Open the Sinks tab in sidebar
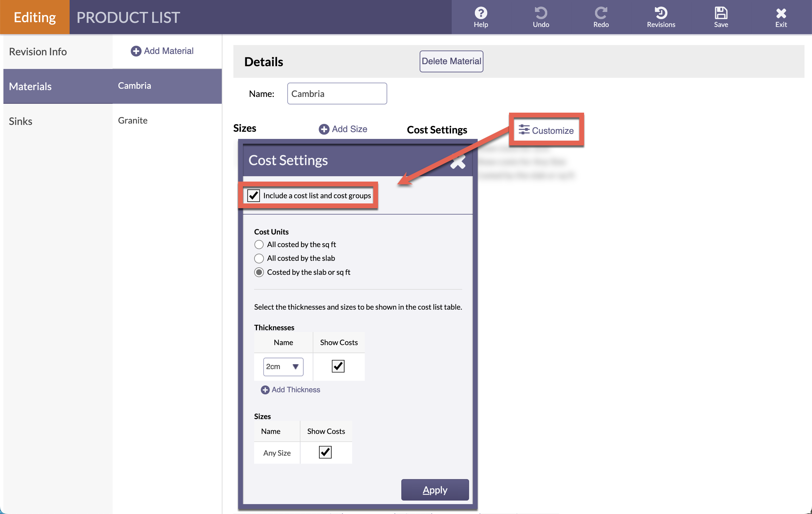The image size is (812, 514). pyautogui.click(x=20, y=121)
